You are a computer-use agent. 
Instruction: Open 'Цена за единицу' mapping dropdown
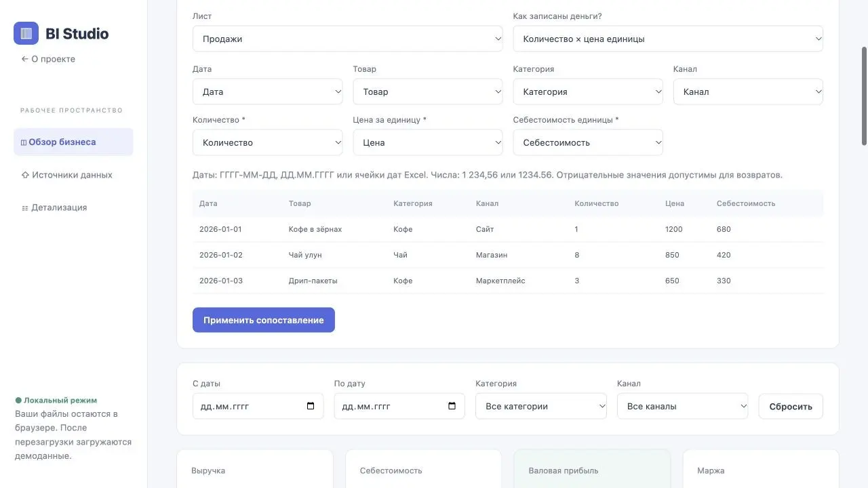428,142
